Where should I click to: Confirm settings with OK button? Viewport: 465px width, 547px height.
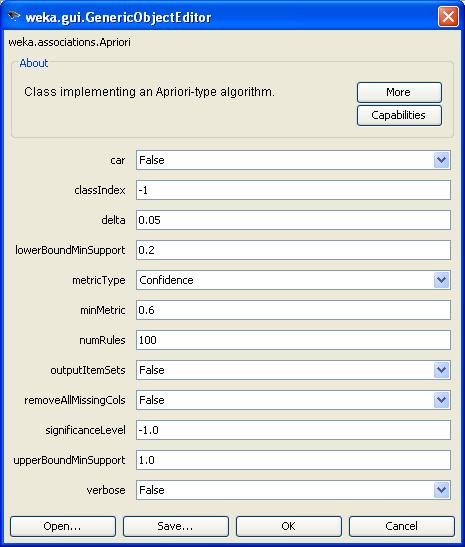coord(289,526)
